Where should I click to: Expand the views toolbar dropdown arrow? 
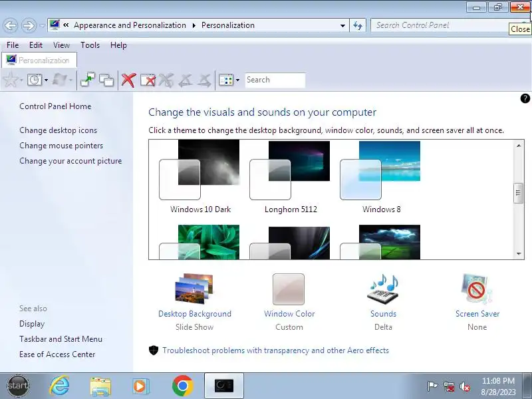pyautogui.click(x=237, y=80)
